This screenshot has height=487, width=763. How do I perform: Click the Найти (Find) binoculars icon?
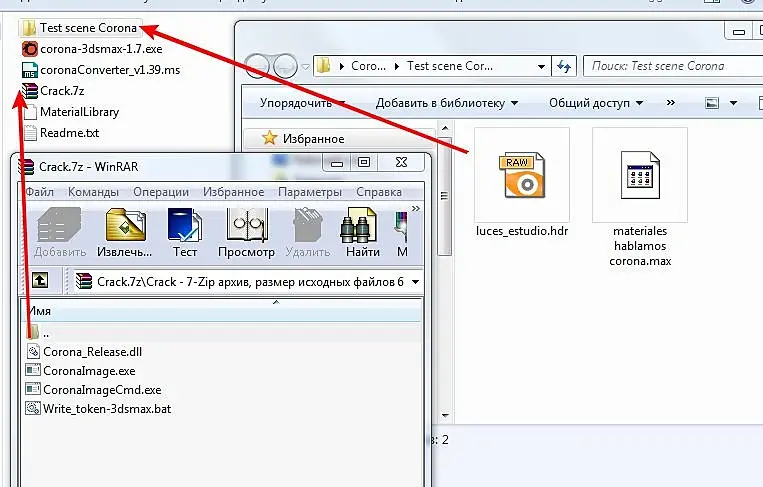363,233
